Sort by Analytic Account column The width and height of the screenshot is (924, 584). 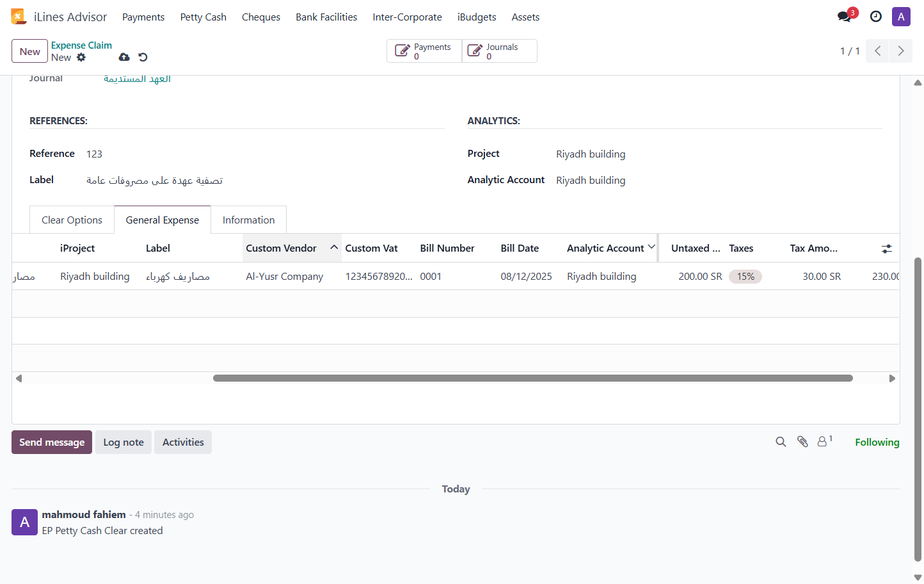click(x=611, y=248)
